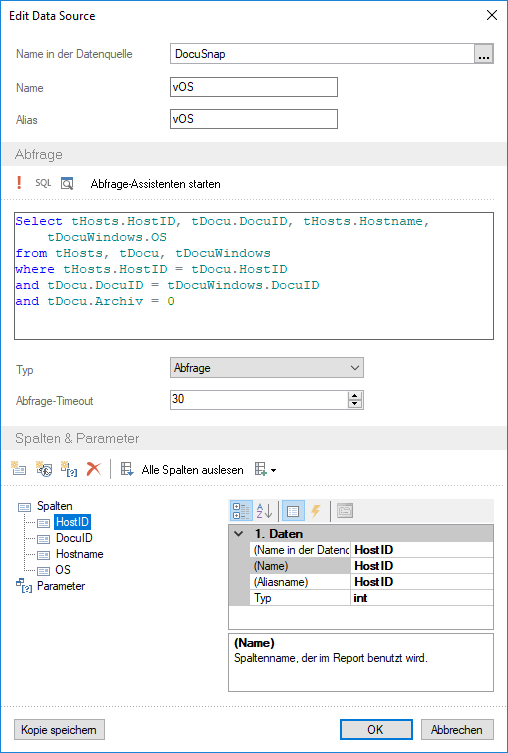Viewport: 508px width, 753px height.
Task: Open the add-columns grid dropdown
Action: coord(266,469)
